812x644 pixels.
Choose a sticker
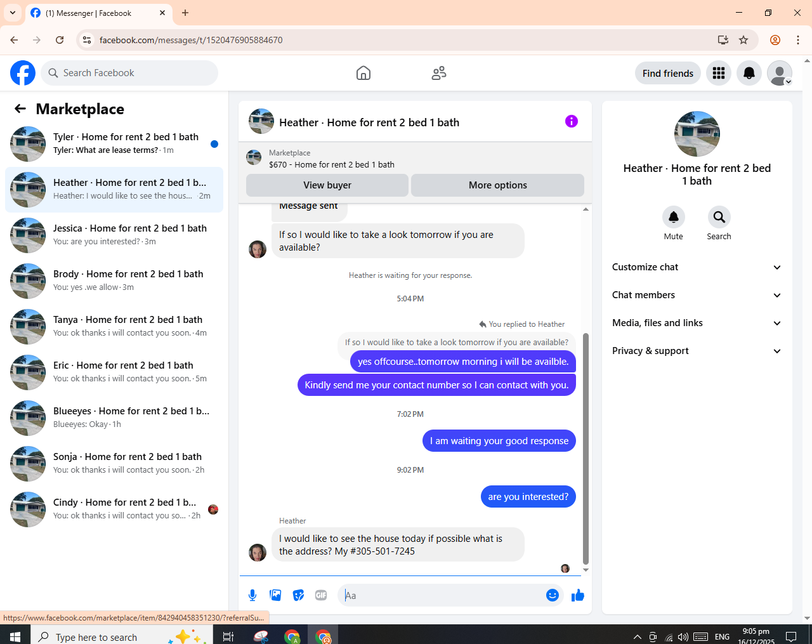(x=298, y=595)
